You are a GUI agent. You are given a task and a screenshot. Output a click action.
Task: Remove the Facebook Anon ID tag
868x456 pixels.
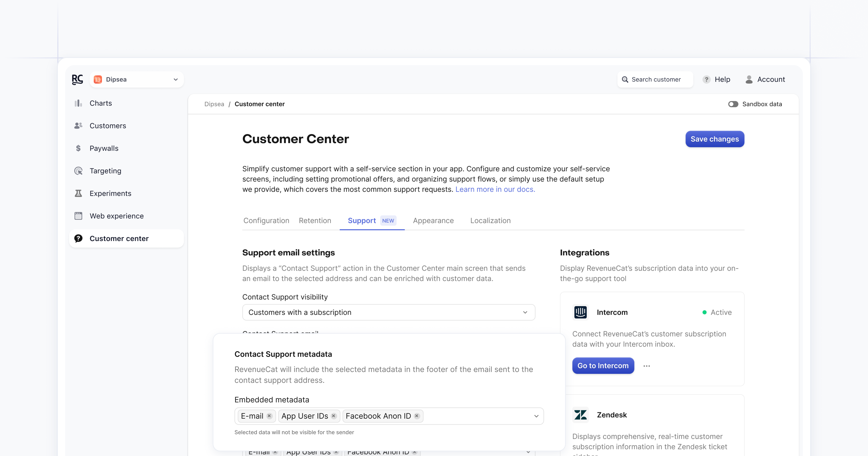(x=417, y=416)
